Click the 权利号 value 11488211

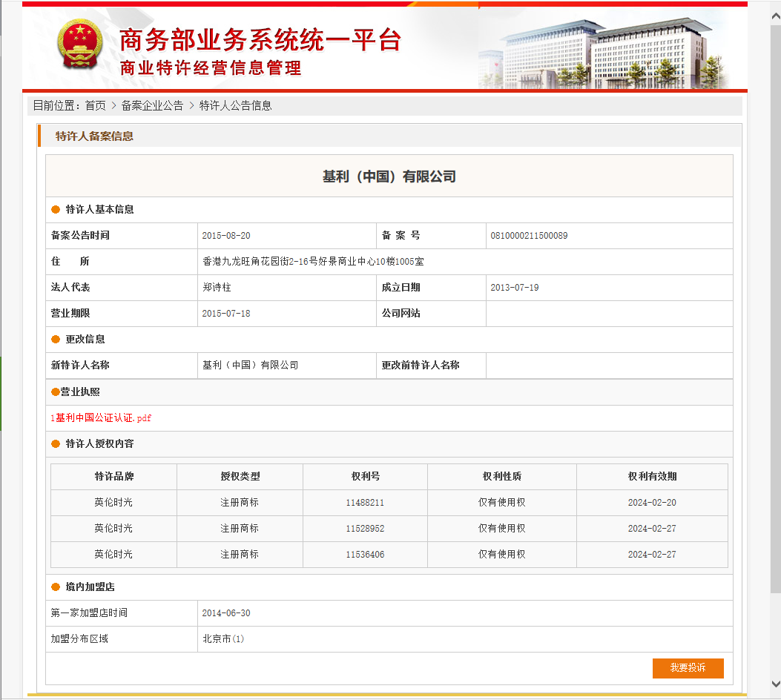[365, 503]
